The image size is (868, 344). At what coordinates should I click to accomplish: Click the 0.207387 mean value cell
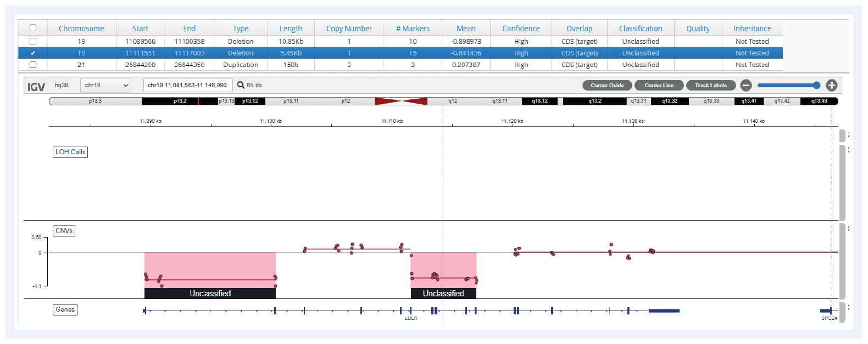(466, 65)
